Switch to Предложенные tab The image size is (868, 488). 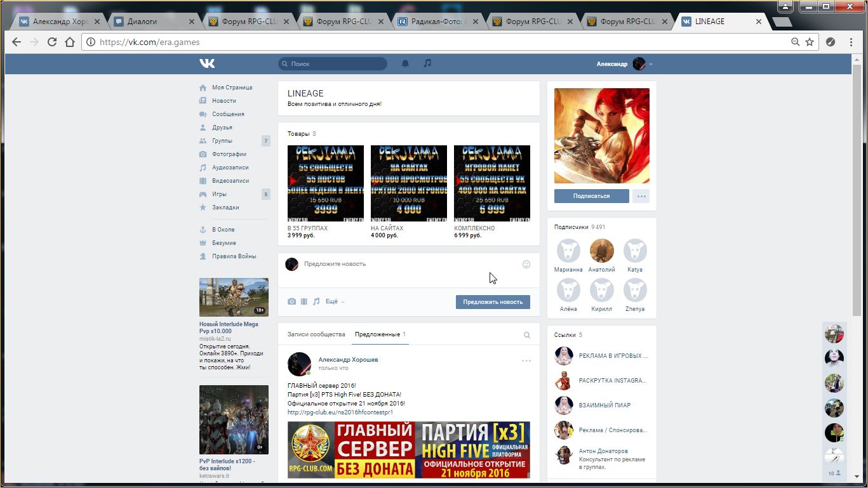coord(380,334)
